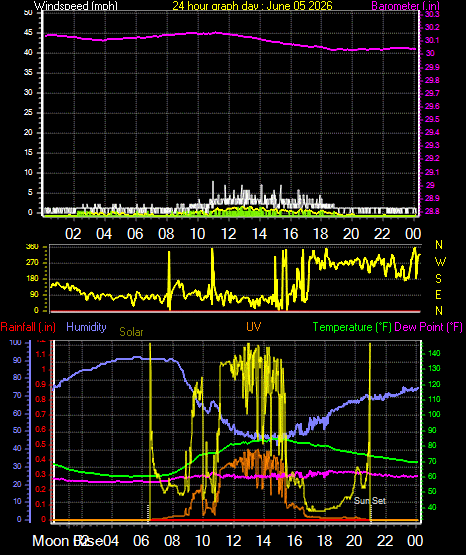Viewport: 466px width, 555px height.
Task: Click the 'Moon Rise' marker label
Action: 68,541
